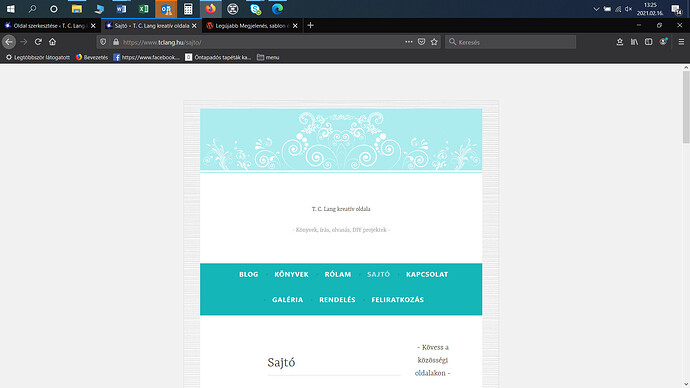The width and height of the screenshot is (690, 388).
Task: Open the muted volume tray icon
Action: 628,9
